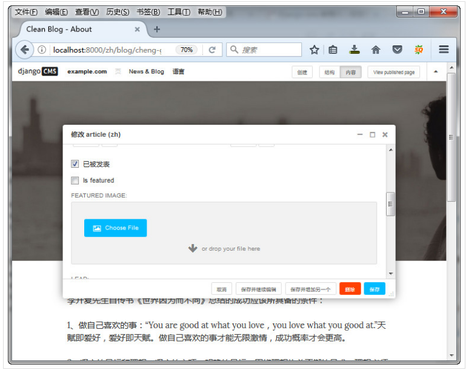Open the 书签(B) menu

pyautogui.click(x=148, y=12)
